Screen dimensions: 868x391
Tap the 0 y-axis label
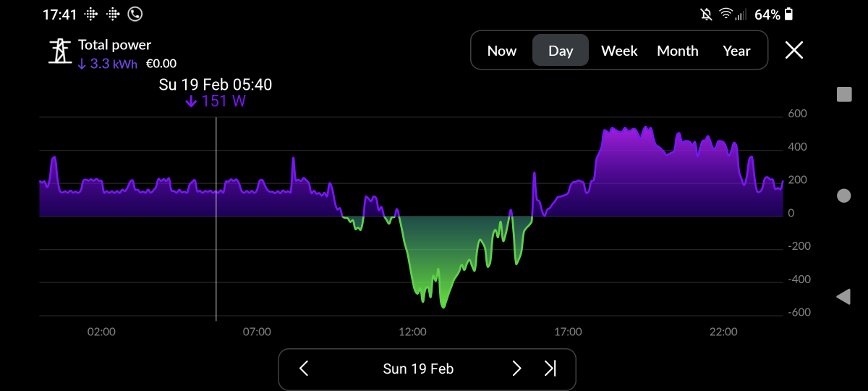click(x=791, y=213)
